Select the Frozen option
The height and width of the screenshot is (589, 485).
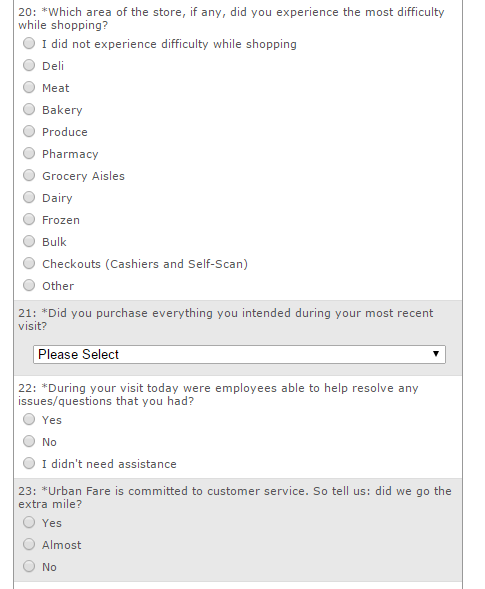click(29, 219)
